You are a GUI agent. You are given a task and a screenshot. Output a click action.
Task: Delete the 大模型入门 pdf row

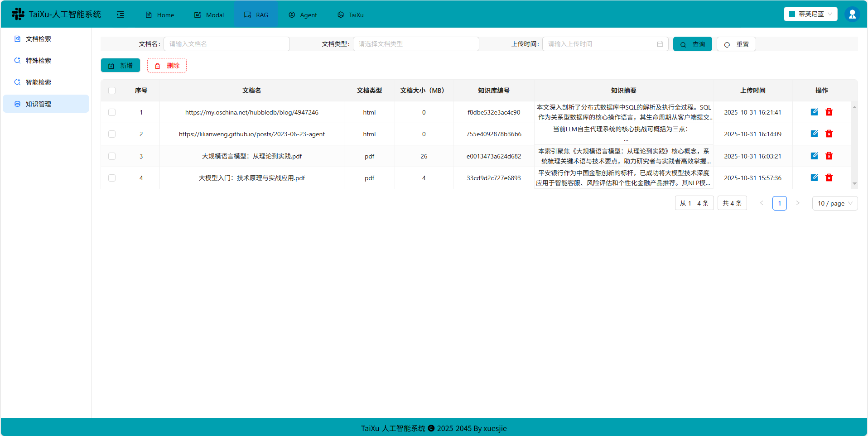click(829, 177)
